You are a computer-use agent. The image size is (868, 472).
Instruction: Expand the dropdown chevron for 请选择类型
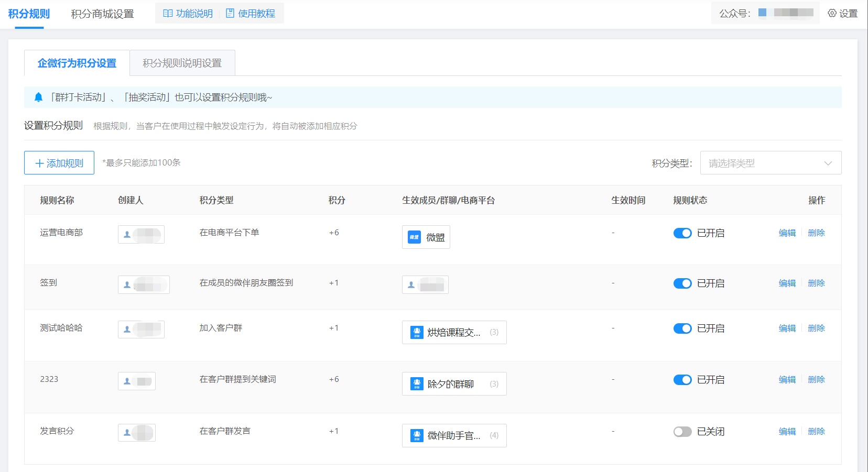pyautogui.click(x=828, y=163)
